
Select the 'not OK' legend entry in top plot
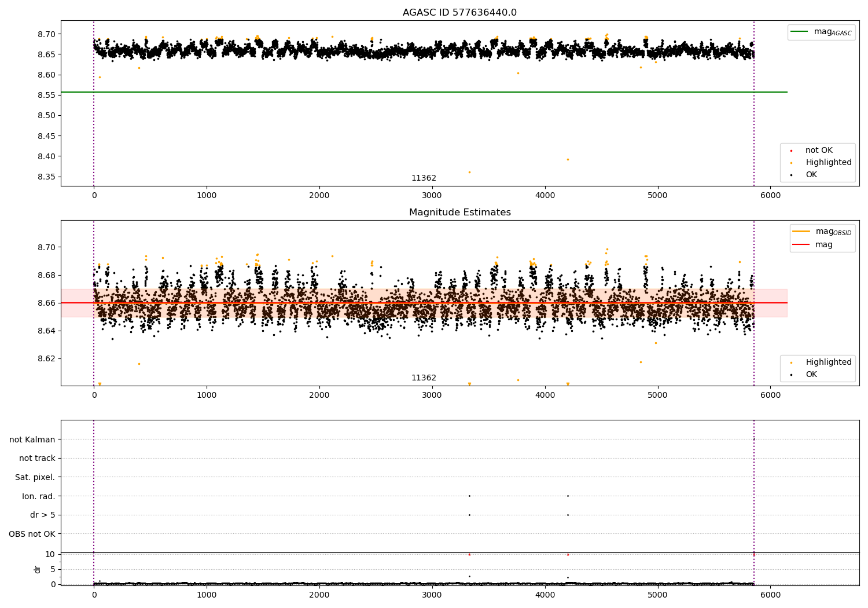click(x=819, y=151)
